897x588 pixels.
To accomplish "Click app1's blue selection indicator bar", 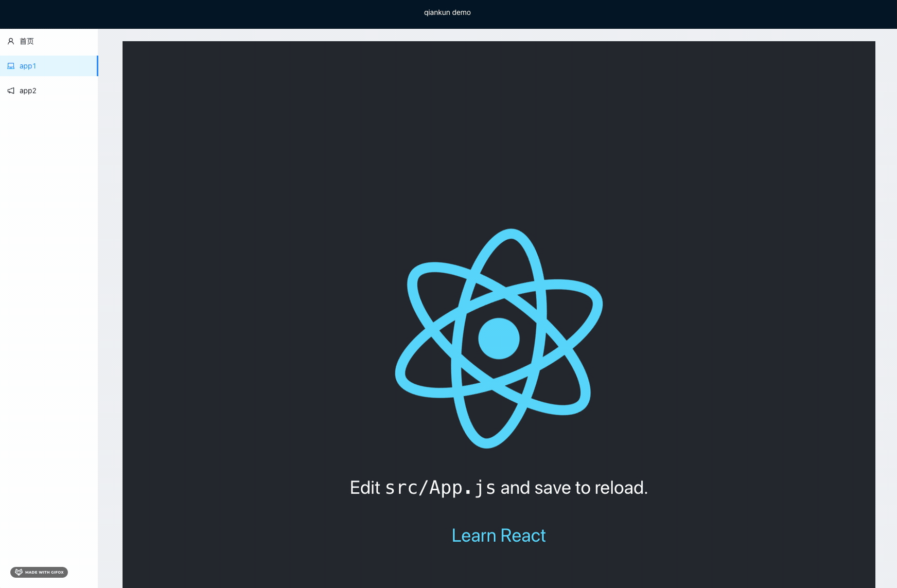I will [97, 66].
